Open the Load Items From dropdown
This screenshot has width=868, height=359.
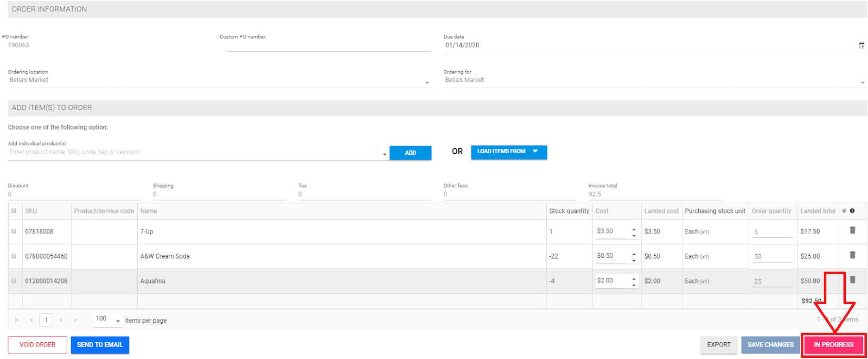(508, 152)
